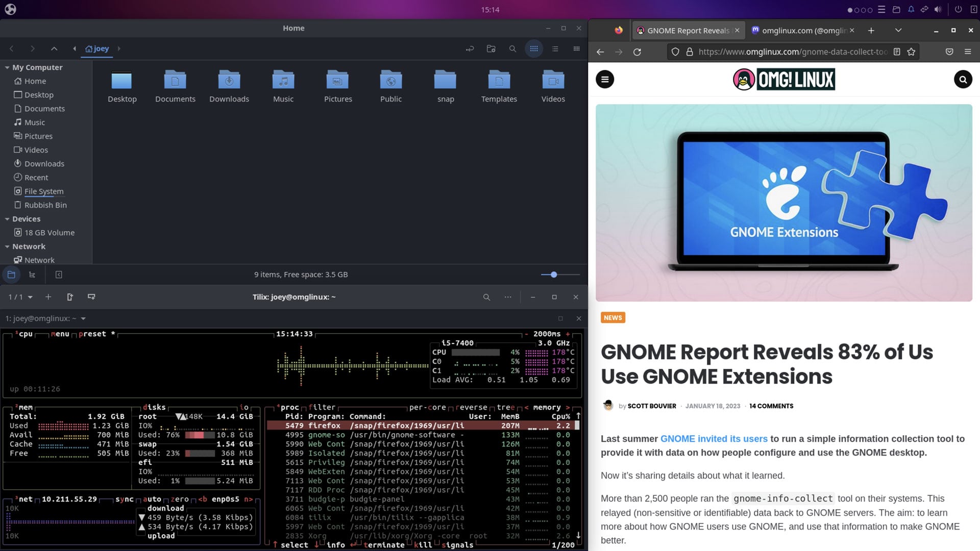
Task: Click the GNOME invited its users link
Action: pos(714,438)
